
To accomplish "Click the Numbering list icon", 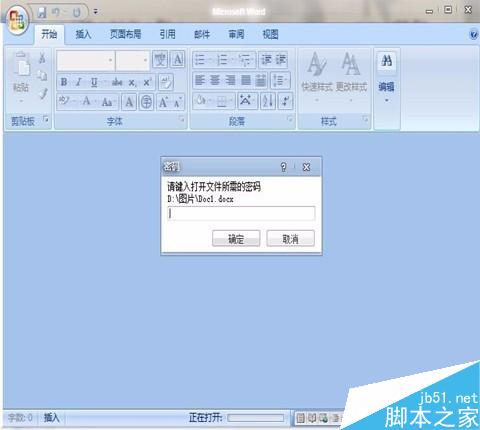I will [222, 60].
